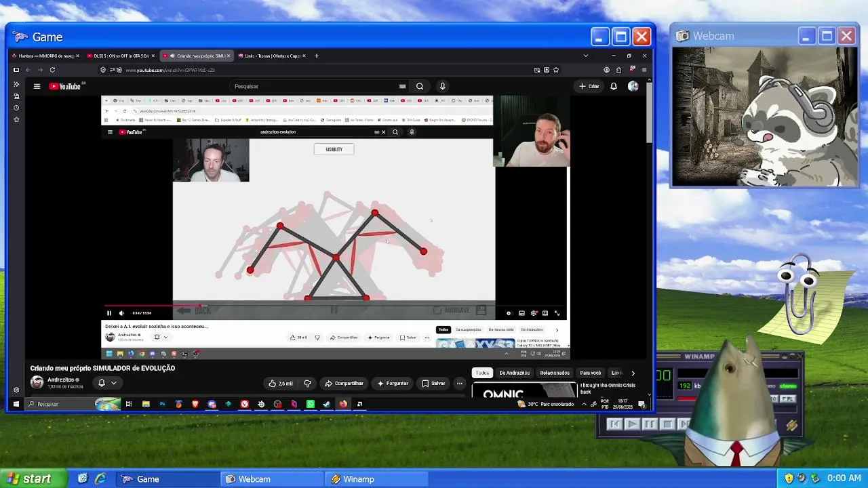Open a new browser tab
Image resolution: width=868 pixels, height=488 pixels.
pos(317,56)
